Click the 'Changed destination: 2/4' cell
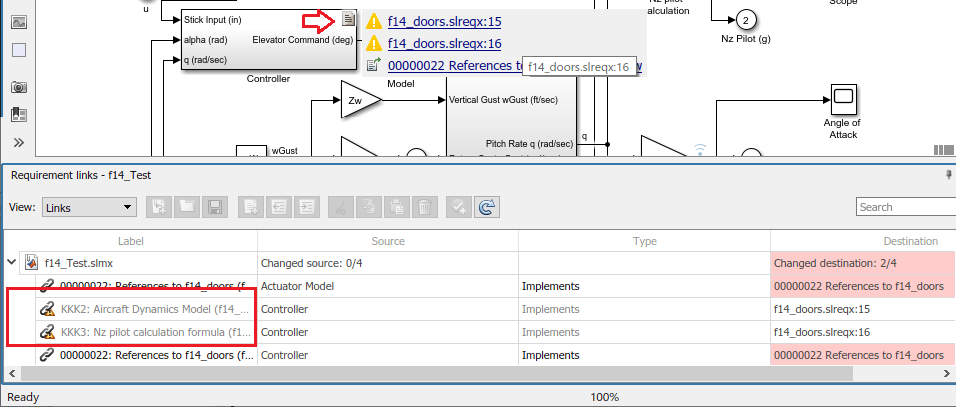Viewport: 956px width, 407px height. 863,263
